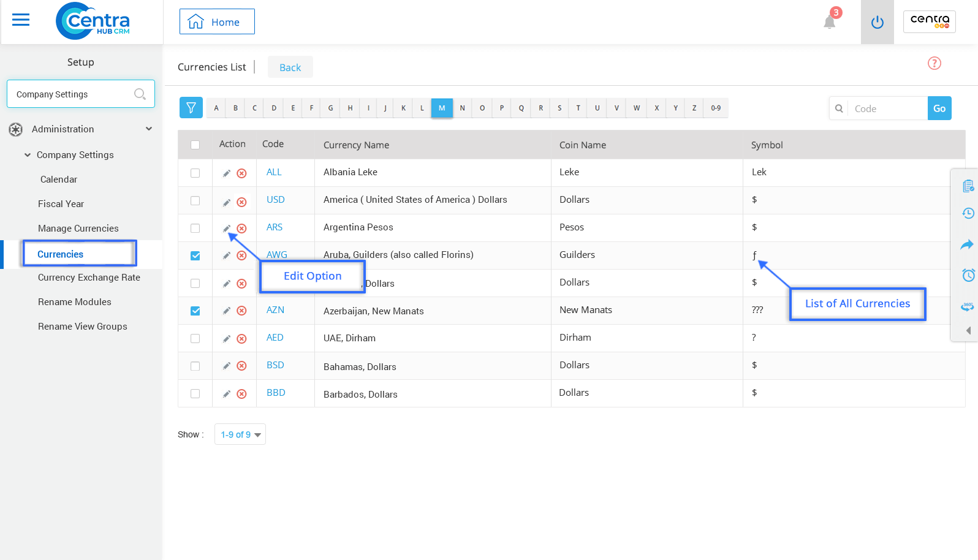Click the Company Settings setup search box
Viewport: 978px width, 560px height.
coord(81,94)
